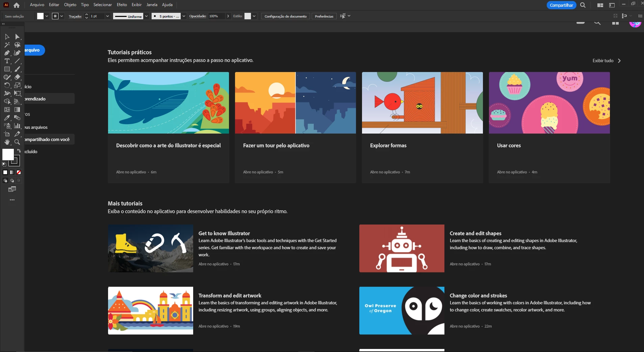644x352 pixels.
Task: Open the 1 pt stroke weight dropdown
Action: [108, 16]
